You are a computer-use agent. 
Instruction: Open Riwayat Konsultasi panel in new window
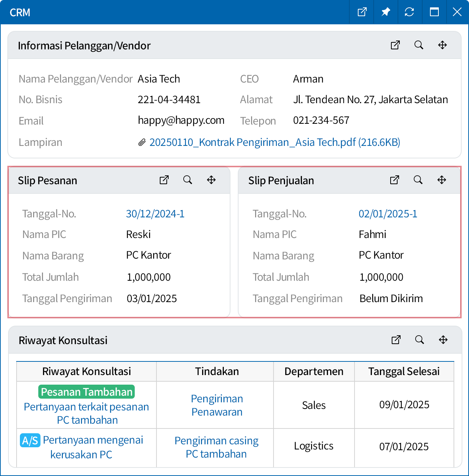point(396,340)
